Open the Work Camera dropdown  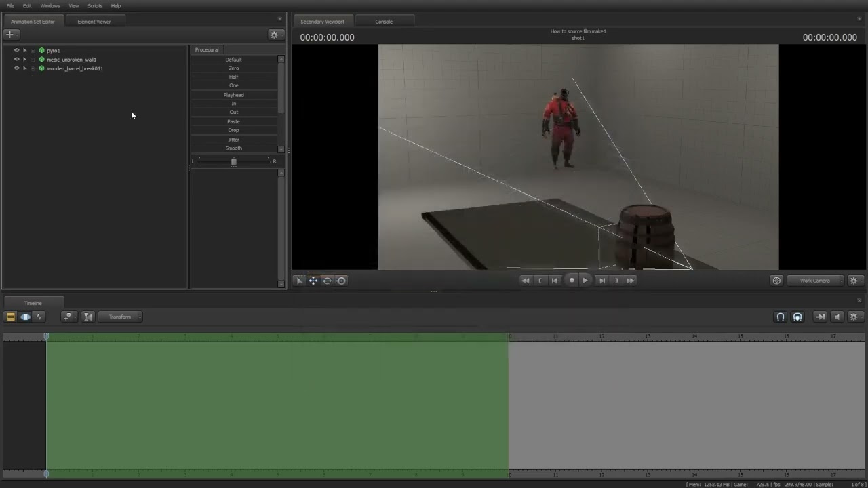(815, 281)
